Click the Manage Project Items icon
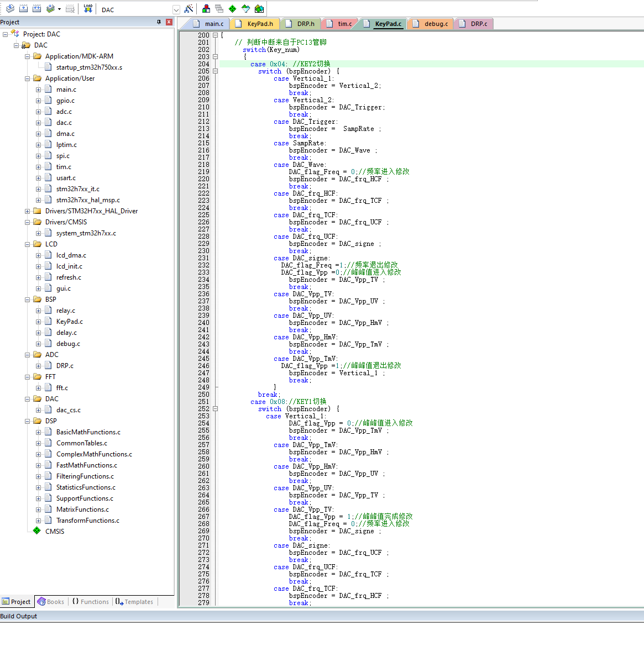The height and width of the screenshot is (667, 644). 206,9
